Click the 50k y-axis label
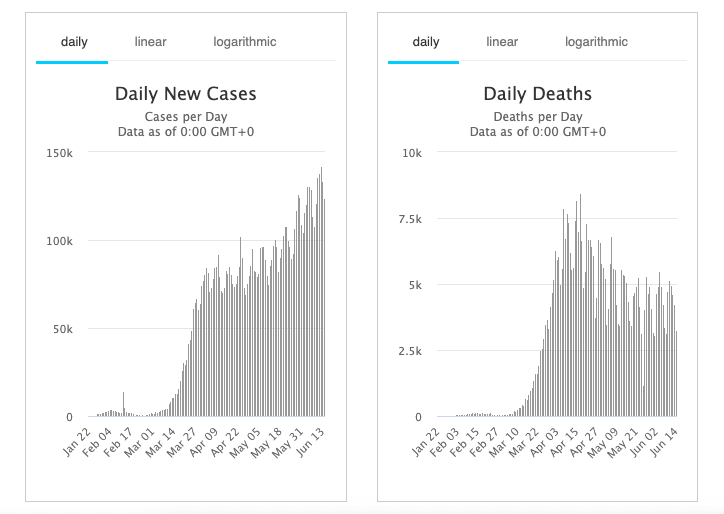 [x=63, y=329]
